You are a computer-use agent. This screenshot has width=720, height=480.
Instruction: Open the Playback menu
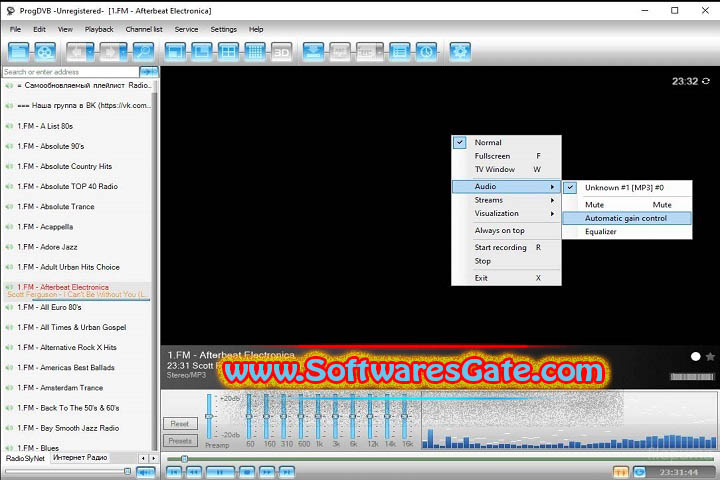(x=99, y=29)
